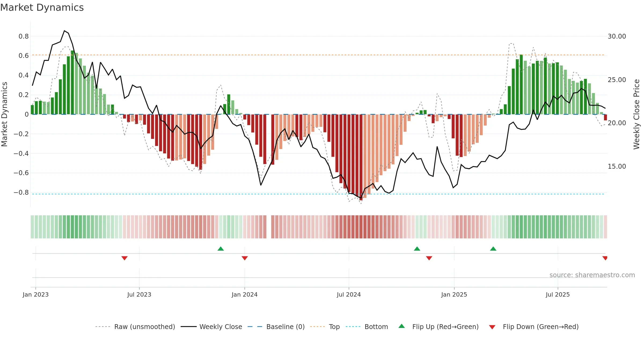The image size is (644, 362).
Task: Toggle the Baseline (0) legend entry
Action: click(276, 327)
